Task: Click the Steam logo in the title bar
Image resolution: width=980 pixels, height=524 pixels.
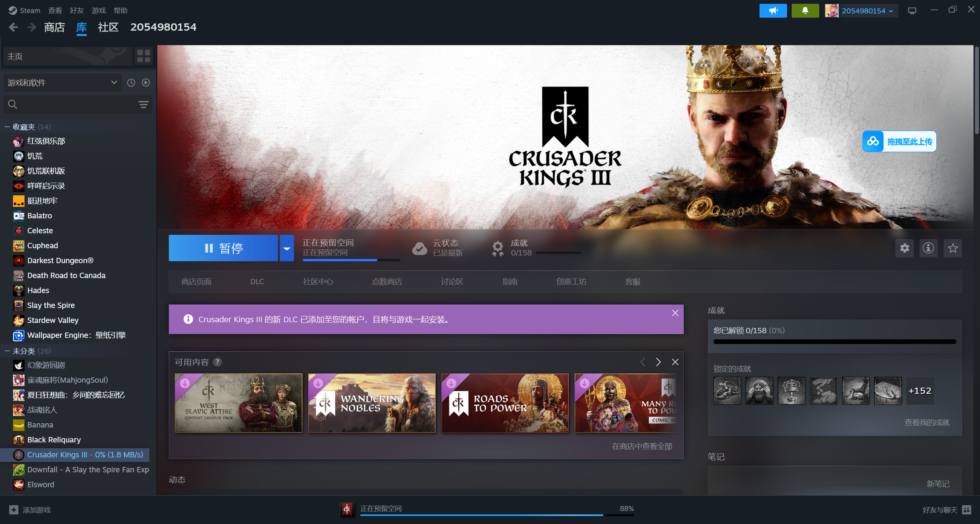Action: 13,10
